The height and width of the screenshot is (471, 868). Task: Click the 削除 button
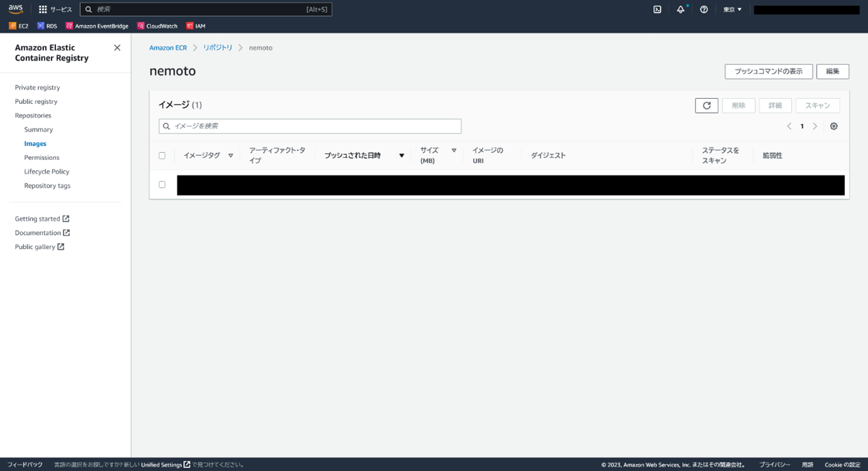click(738, 106)
